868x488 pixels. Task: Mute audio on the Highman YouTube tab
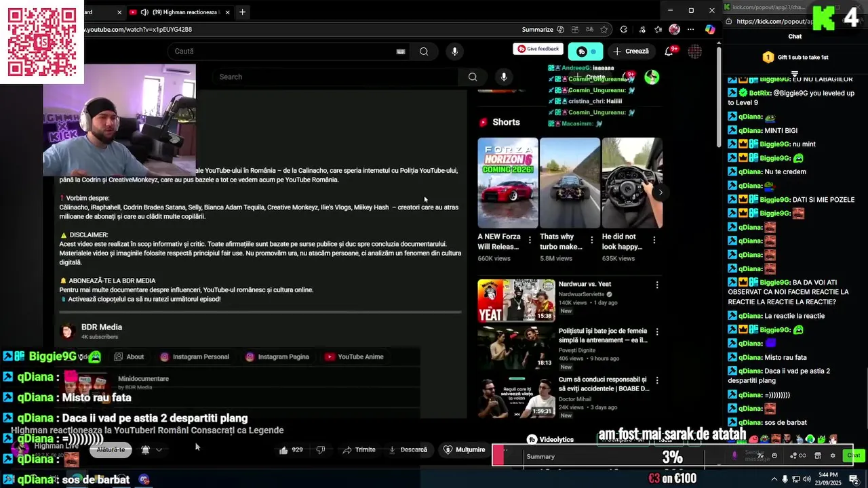(144, 12)
